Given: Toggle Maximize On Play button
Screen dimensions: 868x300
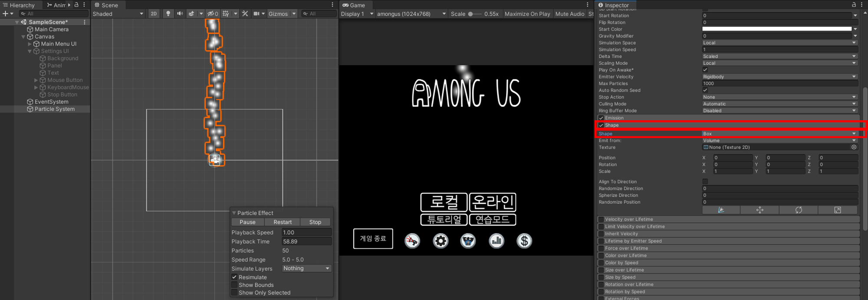Looking at the screenshot, I should click(x=527, y=14).
